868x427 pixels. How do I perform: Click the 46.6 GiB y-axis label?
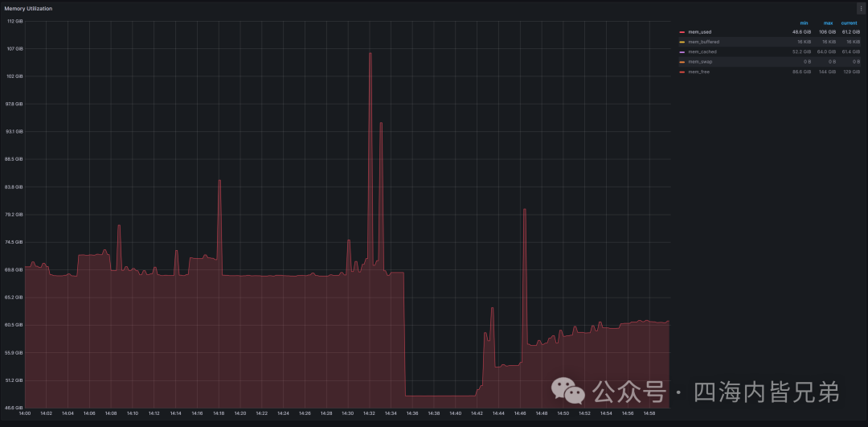click(15, 408)
